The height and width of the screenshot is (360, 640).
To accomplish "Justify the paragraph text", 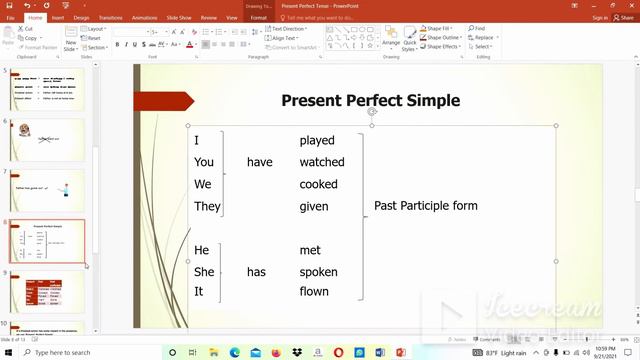I will (232, 44).
